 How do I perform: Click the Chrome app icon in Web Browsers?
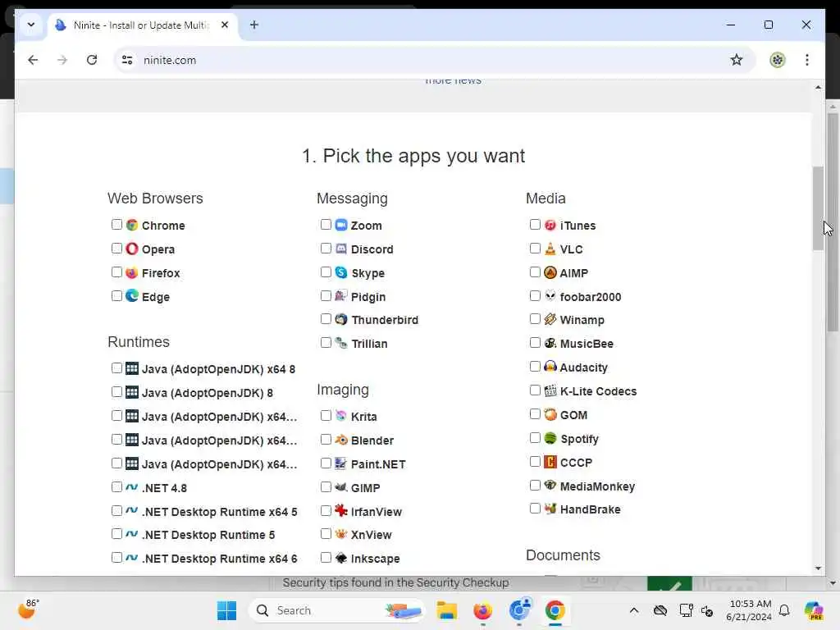(x=132, y=225)
